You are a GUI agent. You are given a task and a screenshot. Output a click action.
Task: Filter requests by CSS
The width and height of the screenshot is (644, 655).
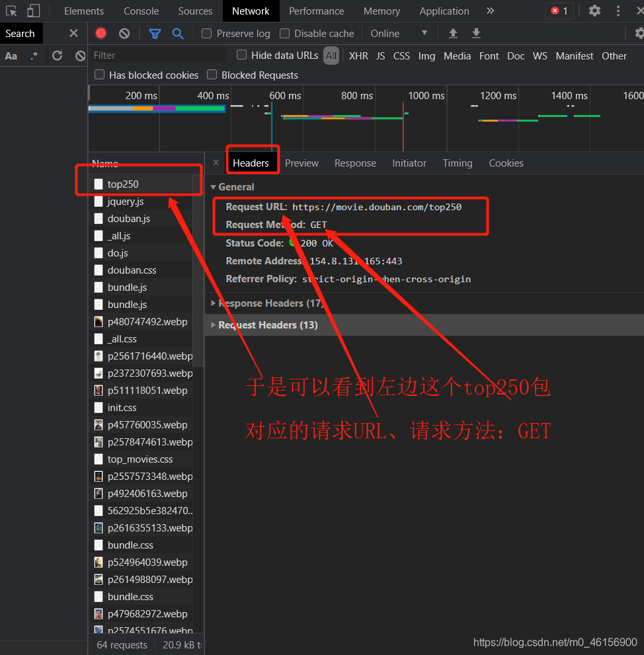click(401, 56)
